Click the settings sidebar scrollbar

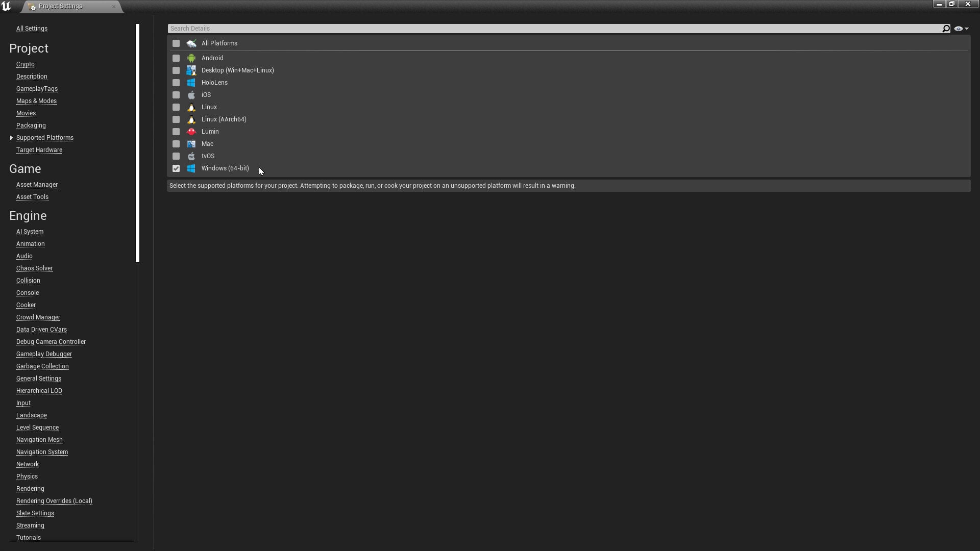click(x=137, y=143)
